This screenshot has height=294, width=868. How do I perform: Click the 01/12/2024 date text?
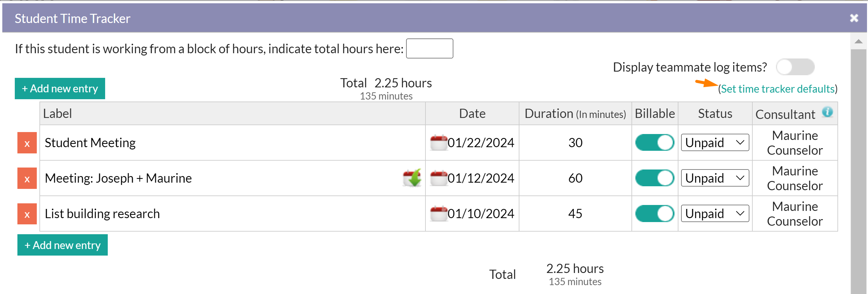click(481, 178)
